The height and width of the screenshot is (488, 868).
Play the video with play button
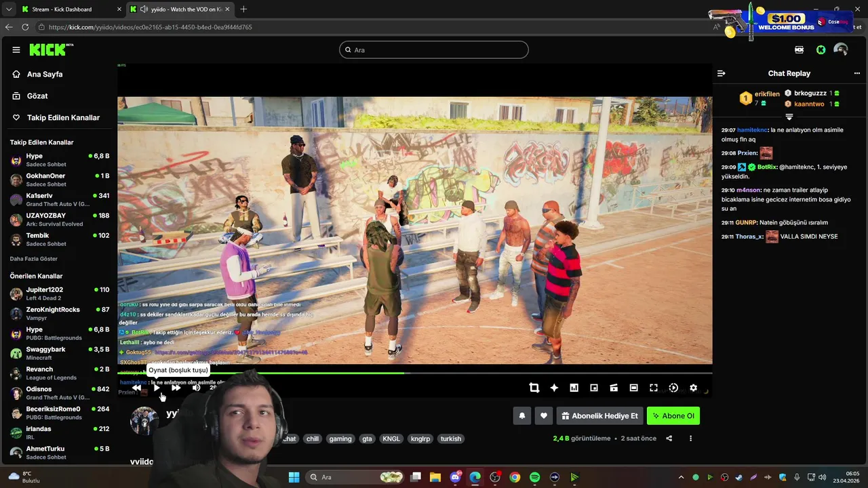point(157,388)
